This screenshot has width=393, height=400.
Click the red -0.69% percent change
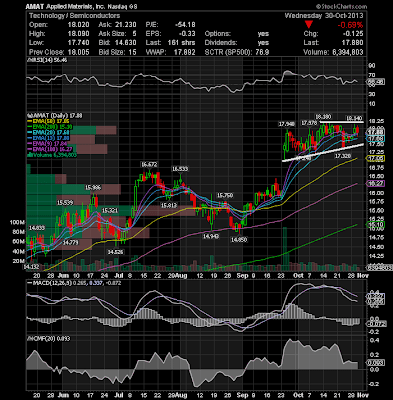pos(350,25)
